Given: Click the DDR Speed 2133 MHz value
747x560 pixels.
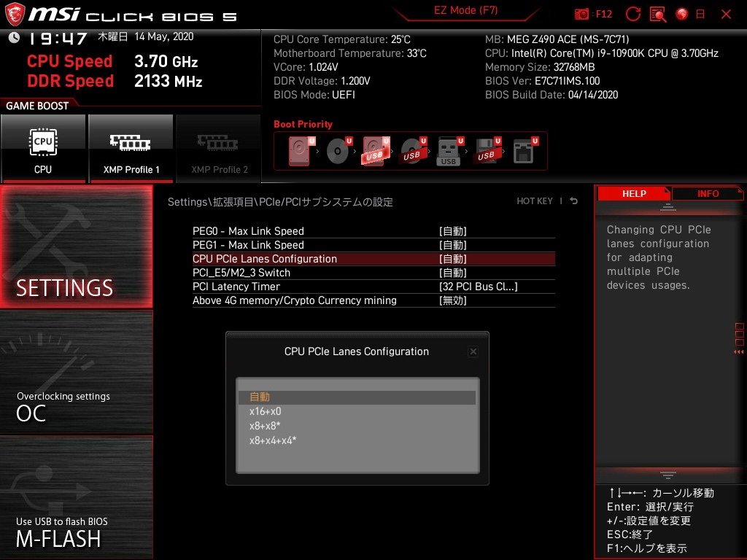Looking at the screenshot, I should pyautogui.click(x=169, y=81).
